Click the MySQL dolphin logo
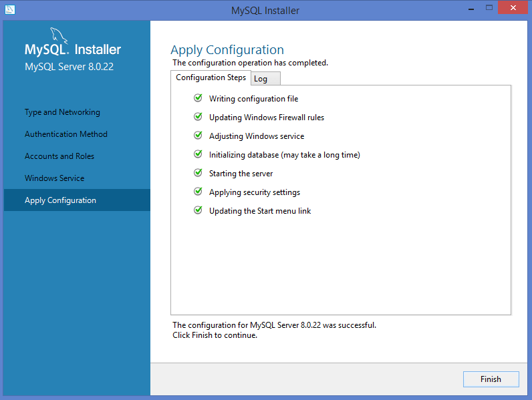Screen dimensions: 532x400 point(59,36)
